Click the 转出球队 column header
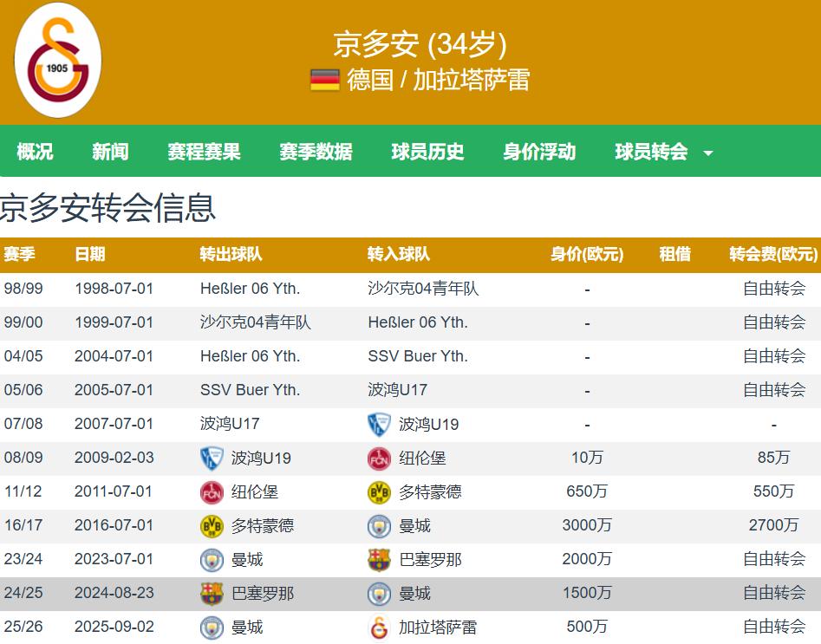The width and height of the screenshot is (821, 644). (231, 255)
